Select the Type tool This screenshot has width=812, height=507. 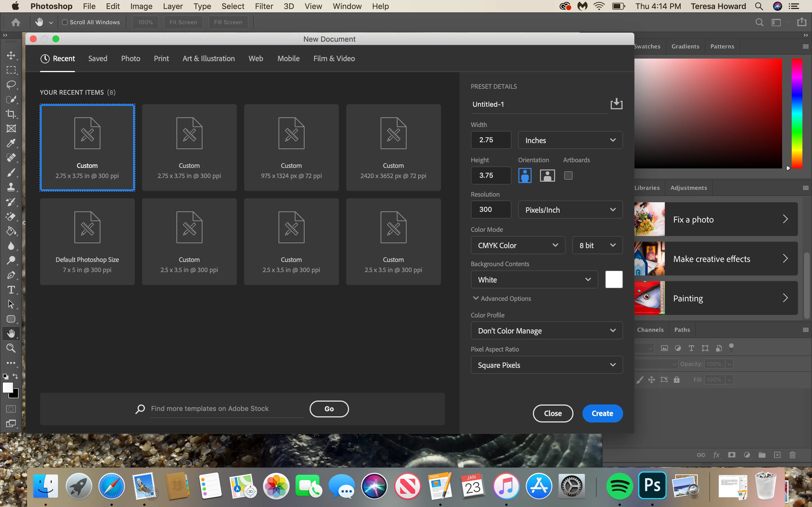[x=11, y=290]
